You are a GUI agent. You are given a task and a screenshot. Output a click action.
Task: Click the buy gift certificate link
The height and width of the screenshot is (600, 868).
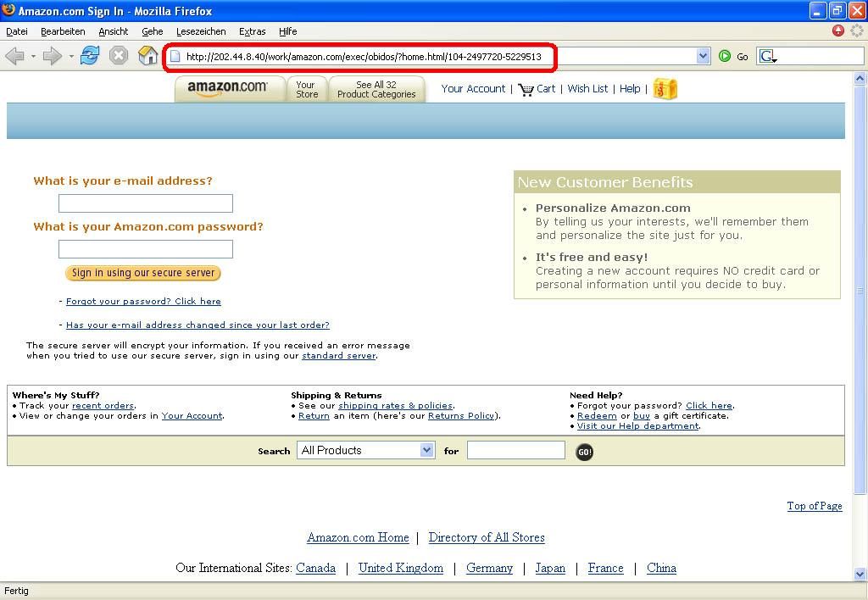click(642, 416)
